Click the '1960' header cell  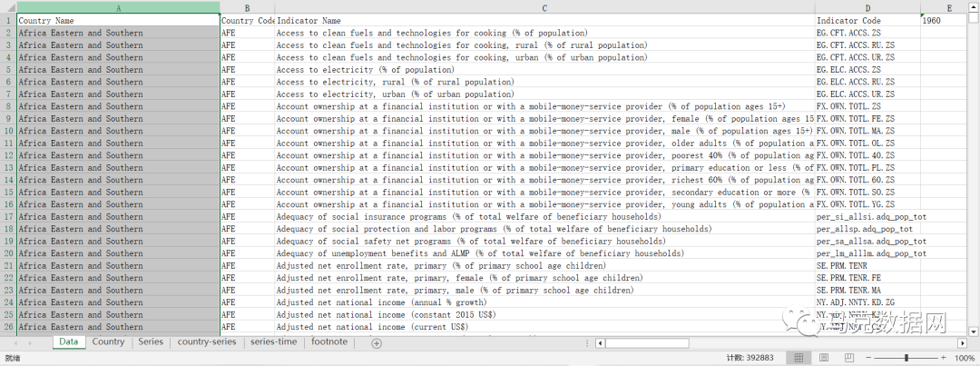pos(945,21)
